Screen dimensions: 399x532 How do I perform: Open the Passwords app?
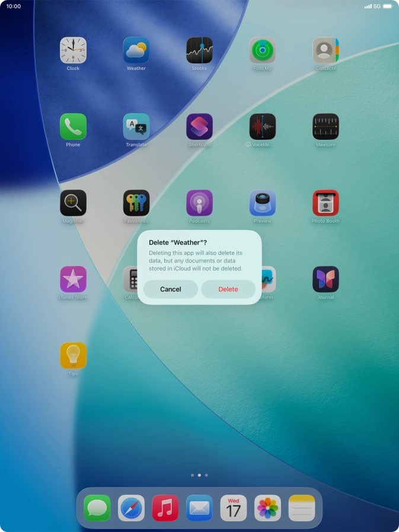click(136, 203)
